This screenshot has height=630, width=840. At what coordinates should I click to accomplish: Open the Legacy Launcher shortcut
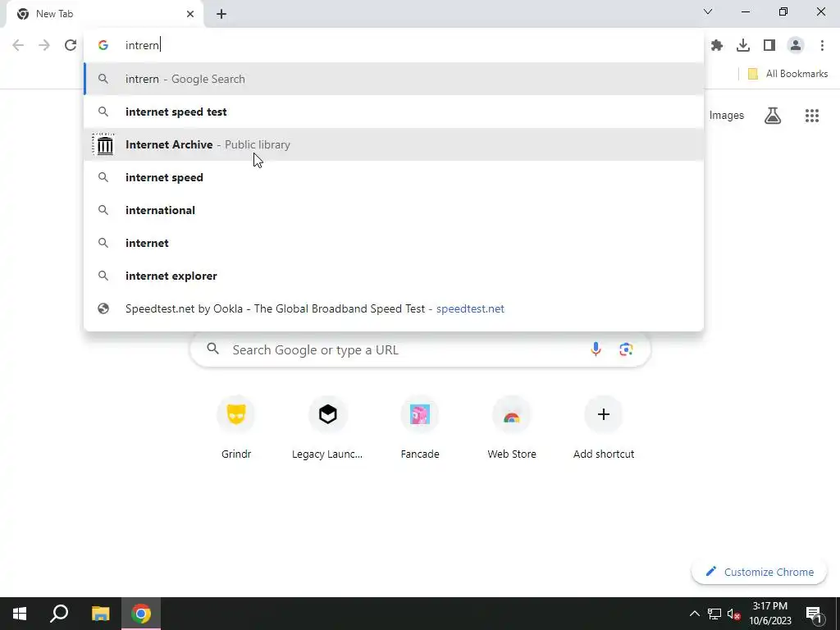tap(327, 428)
